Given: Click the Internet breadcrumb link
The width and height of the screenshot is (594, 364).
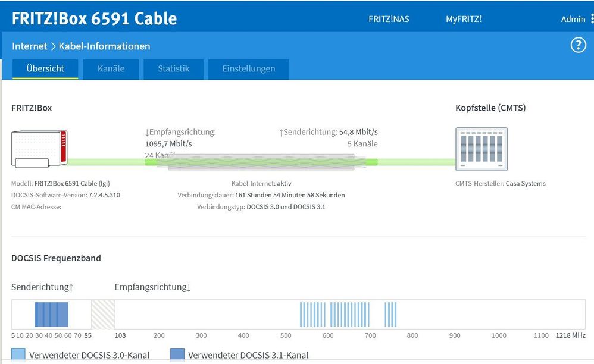Looking at the screenshot, I should pos(29,46).
